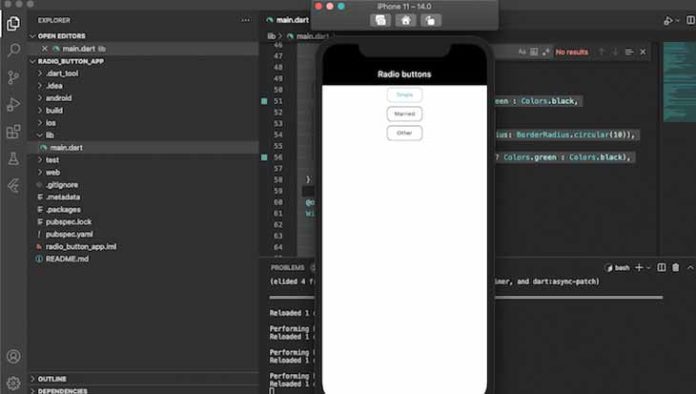
Task: Kill the terminal with trash icon
Action: click(x=675, y=267)
